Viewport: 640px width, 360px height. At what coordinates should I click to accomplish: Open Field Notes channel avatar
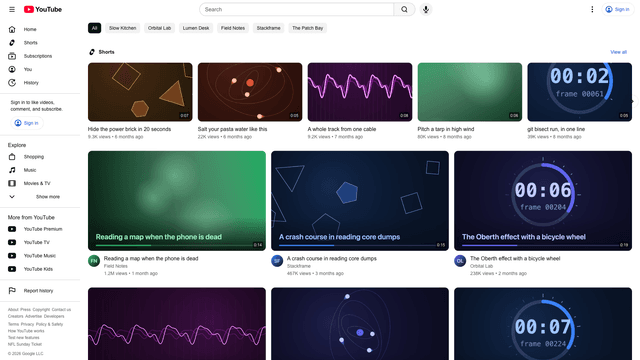pyautogui.click(x=94, y=261)
